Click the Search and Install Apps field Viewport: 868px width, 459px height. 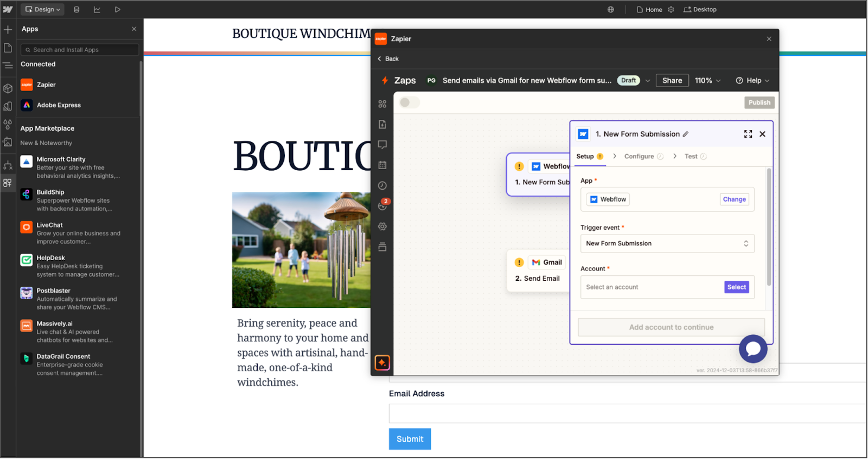80,50
